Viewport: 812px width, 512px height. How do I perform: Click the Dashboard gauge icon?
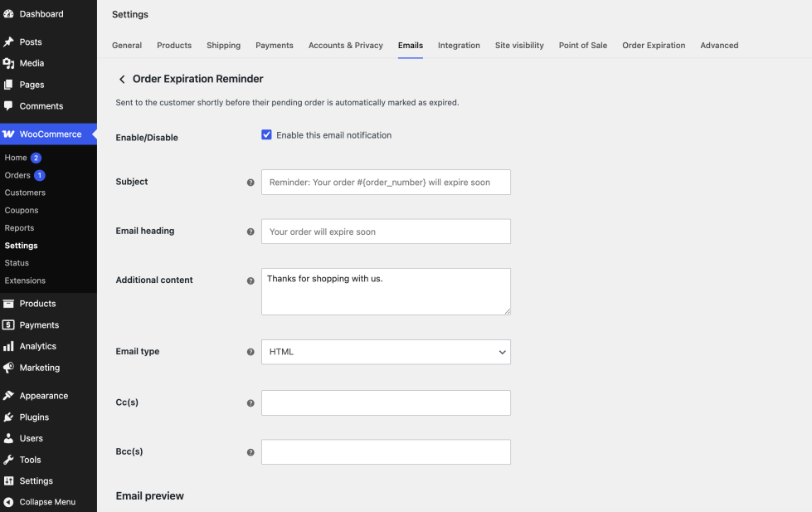click(x=8, y=14)
